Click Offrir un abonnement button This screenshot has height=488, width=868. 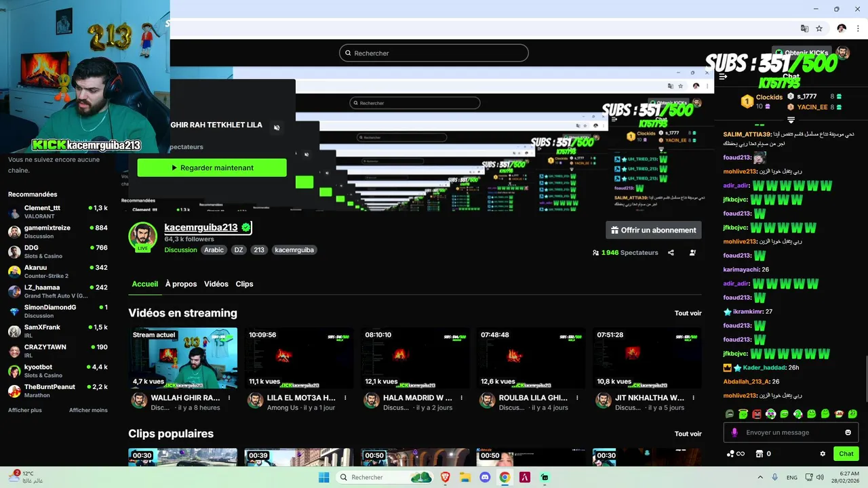[654, 230]
